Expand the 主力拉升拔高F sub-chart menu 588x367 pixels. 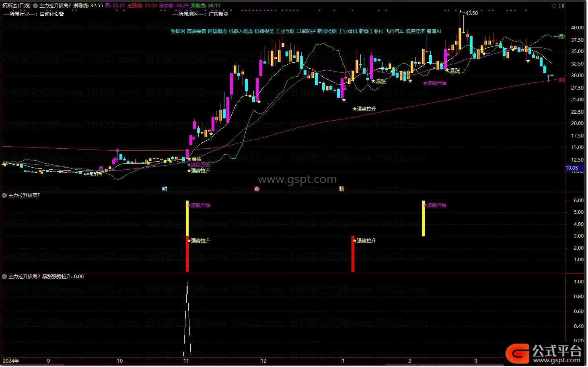(5, 195)
